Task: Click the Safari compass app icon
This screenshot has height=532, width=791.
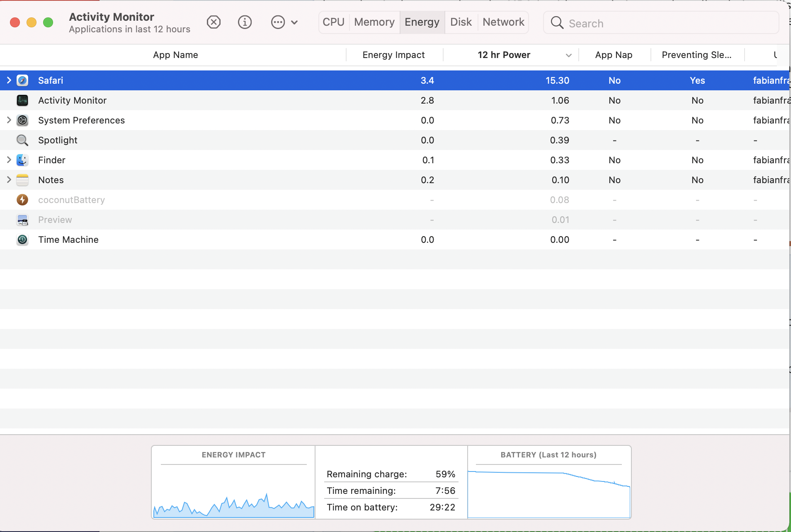Action: tap(22, 80)
